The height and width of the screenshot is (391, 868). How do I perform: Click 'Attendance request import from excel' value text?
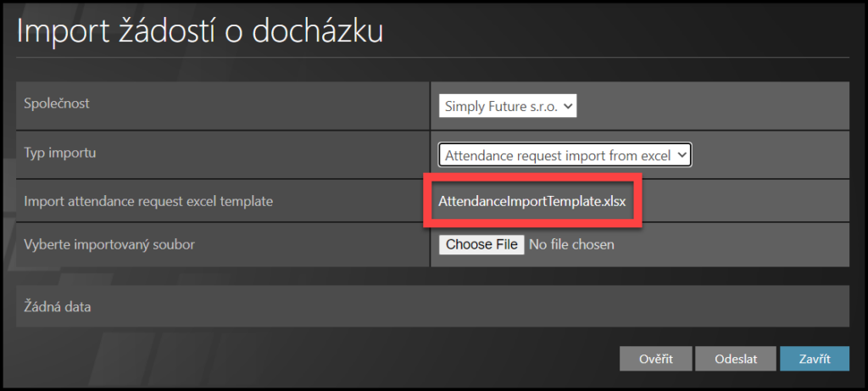click(557, 155)
